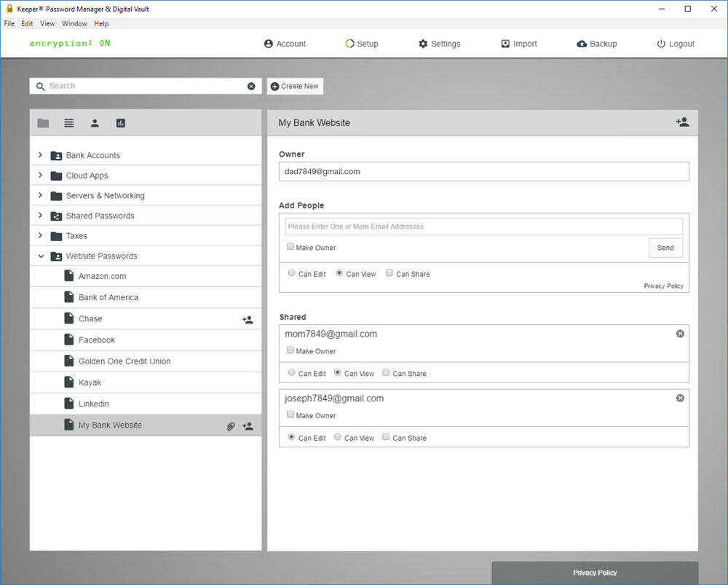This screenshot has width=728, height=585.
Task: Open the File menu
Action: [9, 24]
